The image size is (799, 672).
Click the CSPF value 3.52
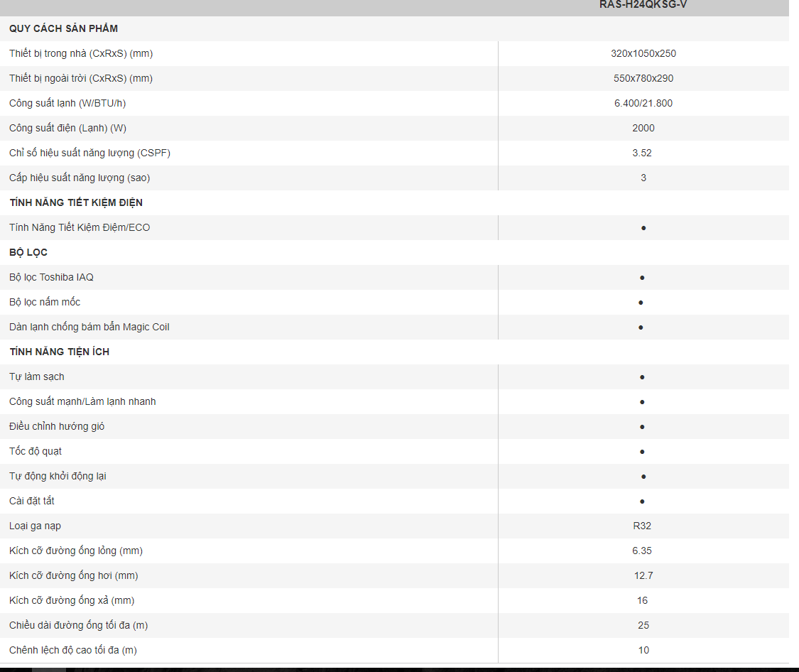641,153
